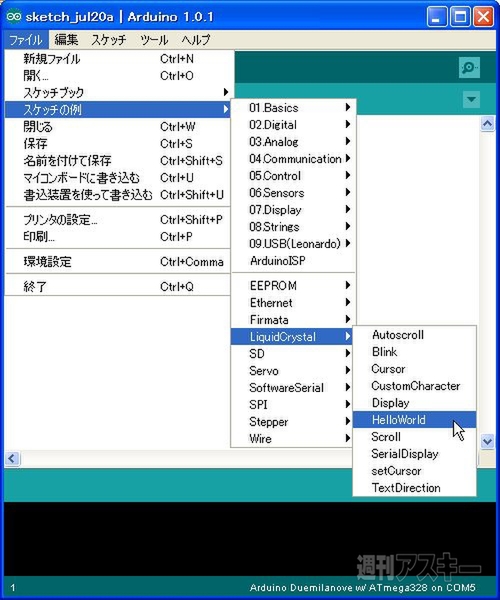Open the TextDirection example sketch
This screenshot has width=500, height=600.
click(414, 488)
